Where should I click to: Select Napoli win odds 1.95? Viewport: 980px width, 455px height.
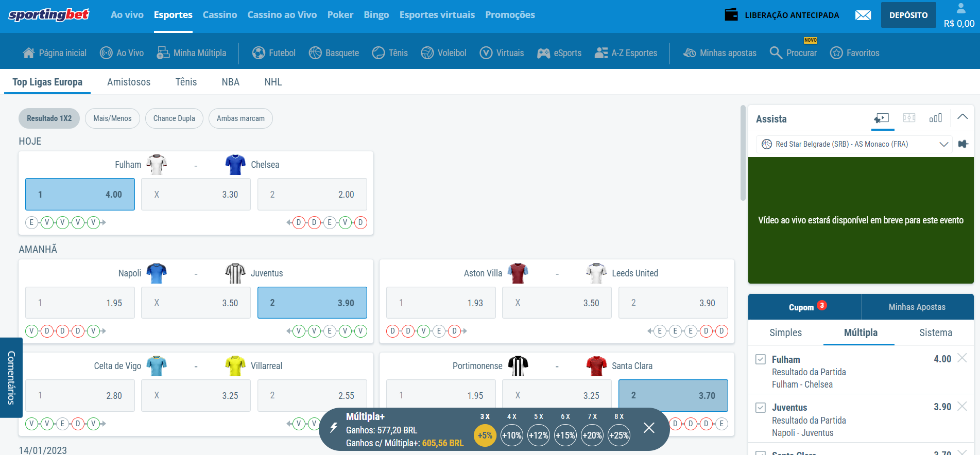80,303
